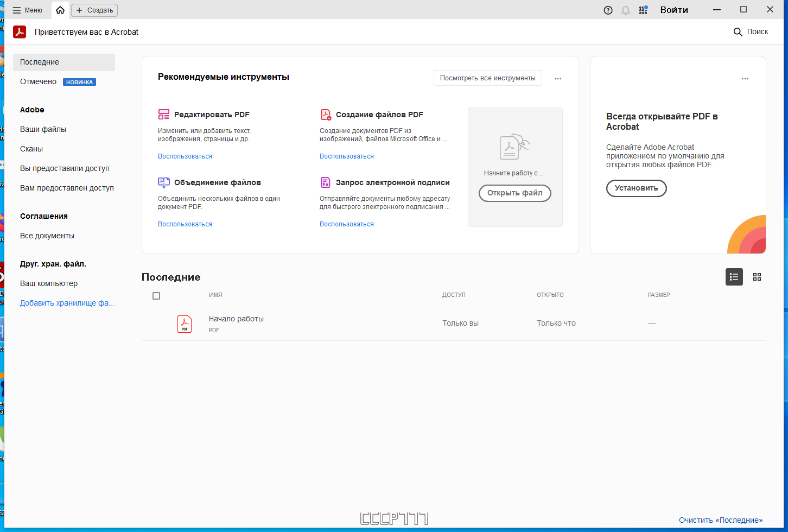Click Воспользоваться under Создание файлов PDF
This screenshot has height=532, width=788.
pyautogui.click(x=347, y=156)
